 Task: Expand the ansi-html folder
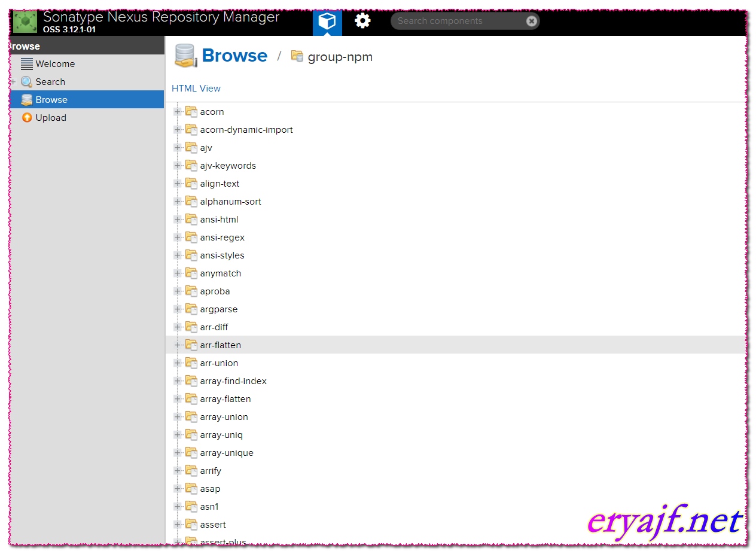coord(178,220)
